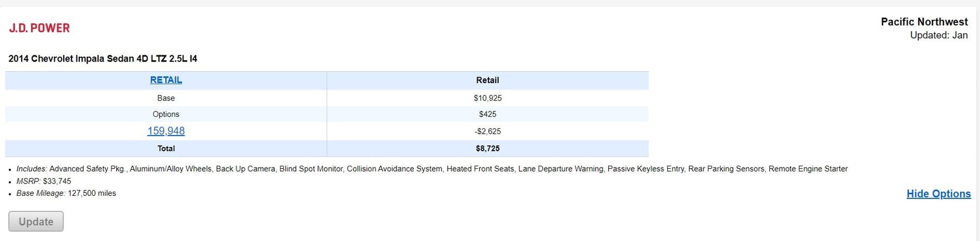980x241 pixels.
Task: Select the Base row label
Action: tap(166, 98)
